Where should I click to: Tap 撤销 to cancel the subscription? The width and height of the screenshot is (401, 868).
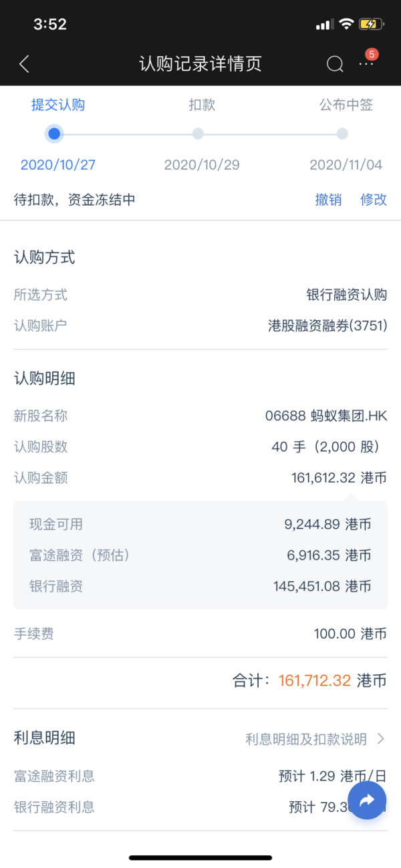click(328, 199)
